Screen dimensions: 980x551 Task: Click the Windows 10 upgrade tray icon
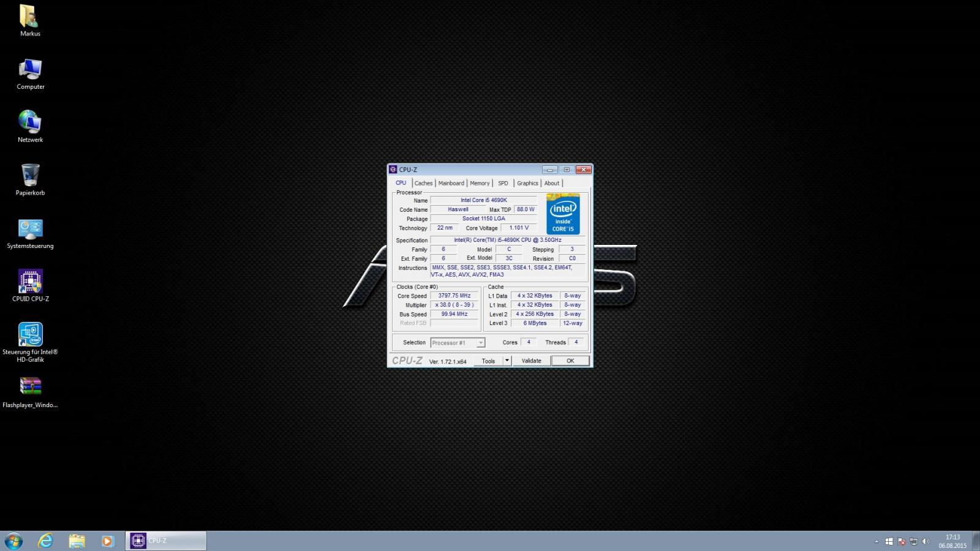tap(889, 542)
